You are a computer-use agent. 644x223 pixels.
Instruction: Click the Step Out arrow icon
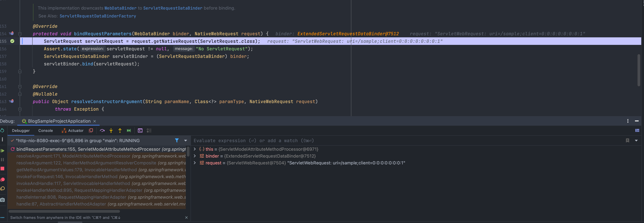tap(120, 131)
